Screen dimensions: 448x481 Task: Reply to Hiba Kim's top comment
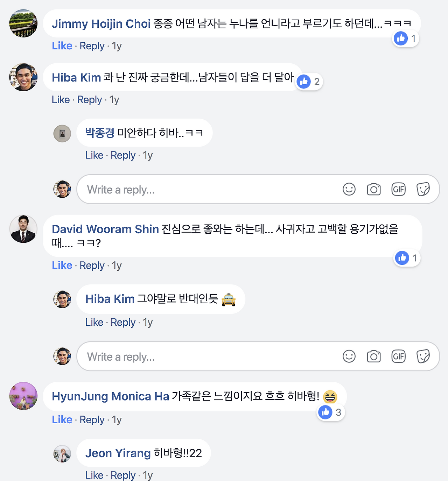[89, 100]
